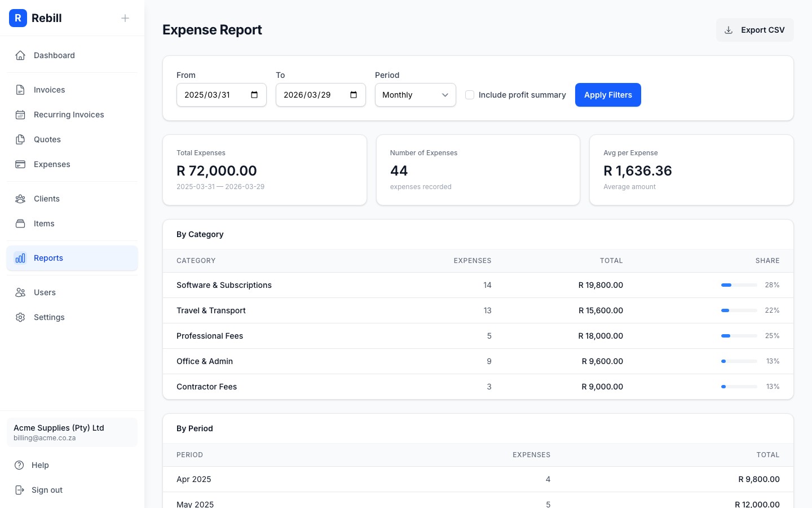Click the Quotes icon in the sidebar
812x508 pixels.
20,139
